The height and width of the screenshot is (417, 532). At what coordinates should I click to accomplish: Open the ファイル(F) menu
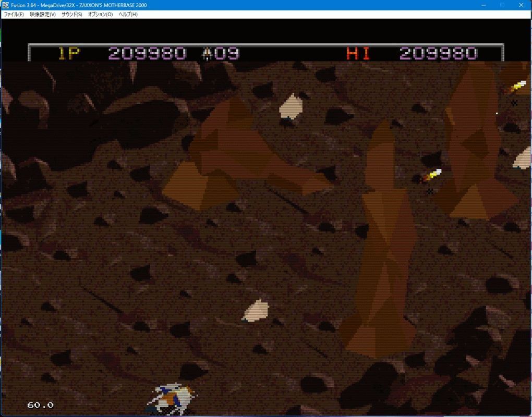[x=14, y=14]
